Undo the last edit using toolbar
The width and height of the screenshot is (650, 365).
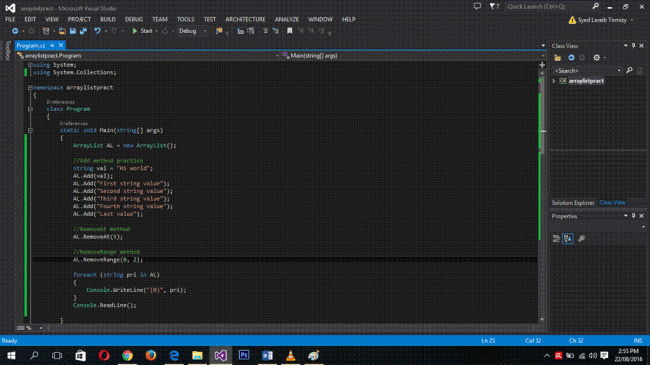tap(97, 31)
